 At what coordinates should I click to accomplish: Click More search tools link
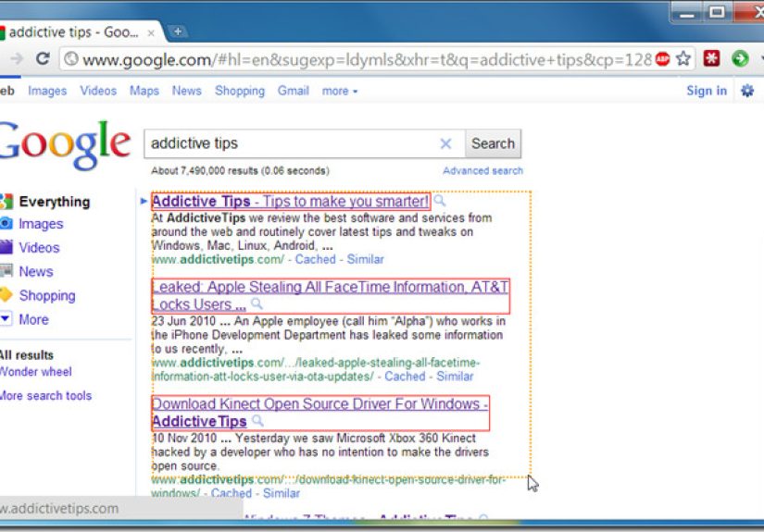tap(45, 396)
